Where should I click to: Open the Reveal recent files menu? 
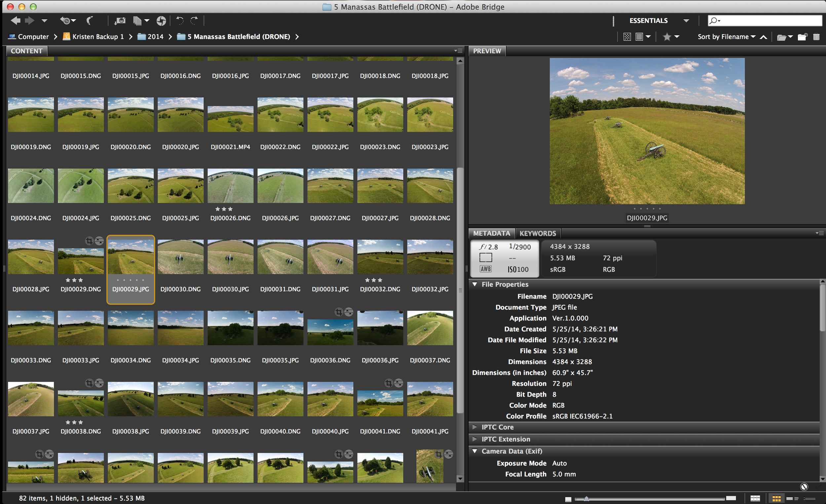(x=68, y=21)
